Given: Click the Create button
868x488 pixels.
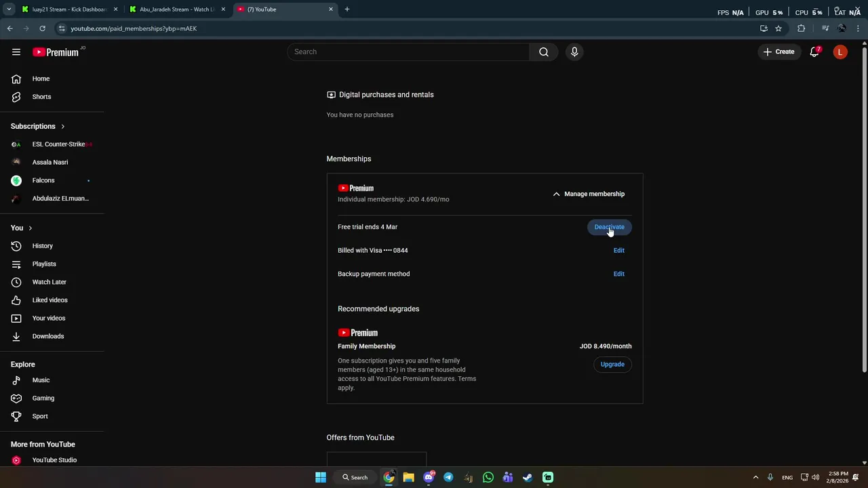Looking at the screenshot, I should click(778, 52).
